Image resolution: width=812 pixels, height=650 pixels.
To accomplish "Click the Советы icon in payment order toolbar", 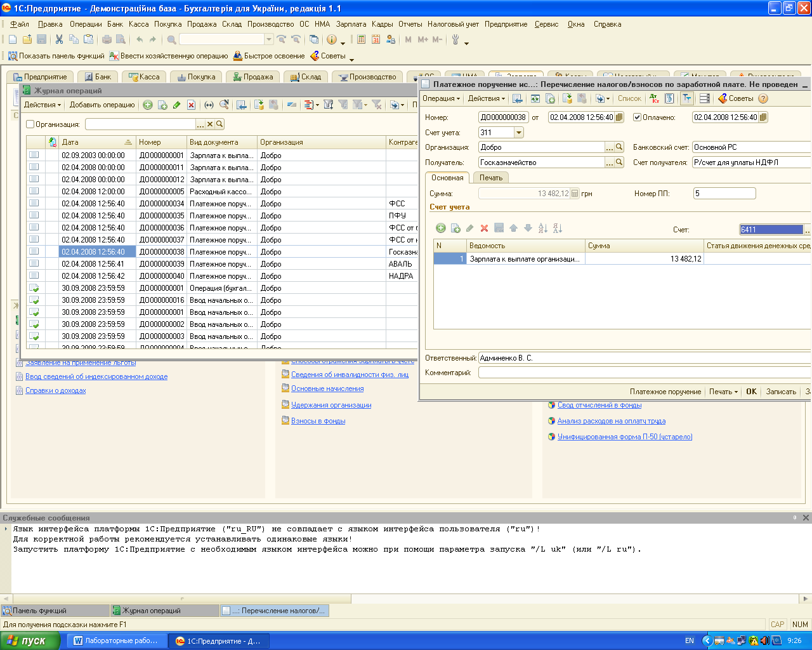I will (x=736, y=98).
